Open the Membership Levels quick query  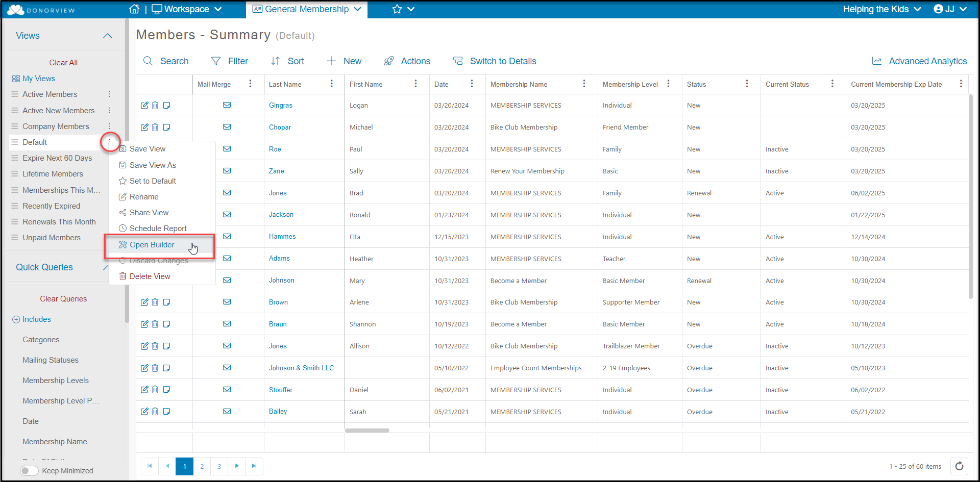56,380
